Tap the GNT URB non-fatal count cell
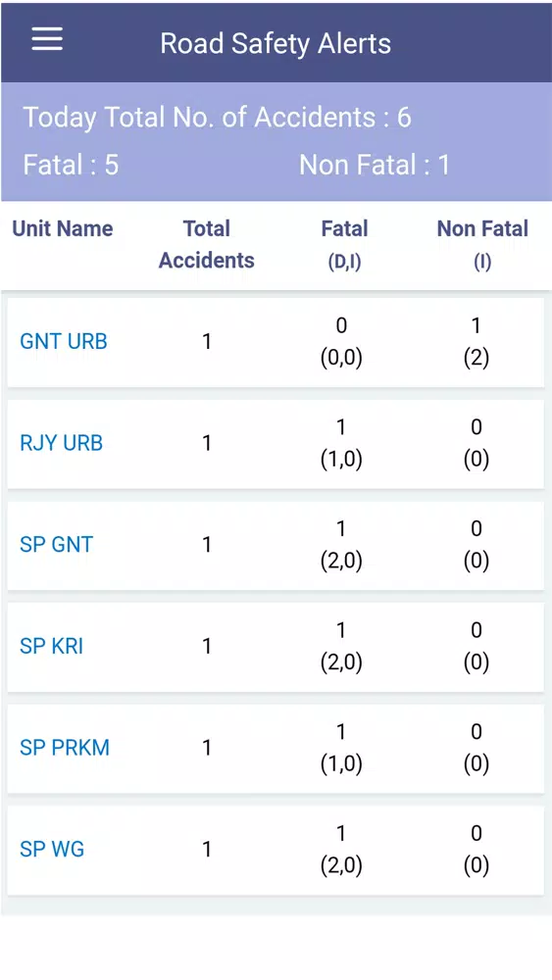Screen dimensions: 552x980 [477, 342]
